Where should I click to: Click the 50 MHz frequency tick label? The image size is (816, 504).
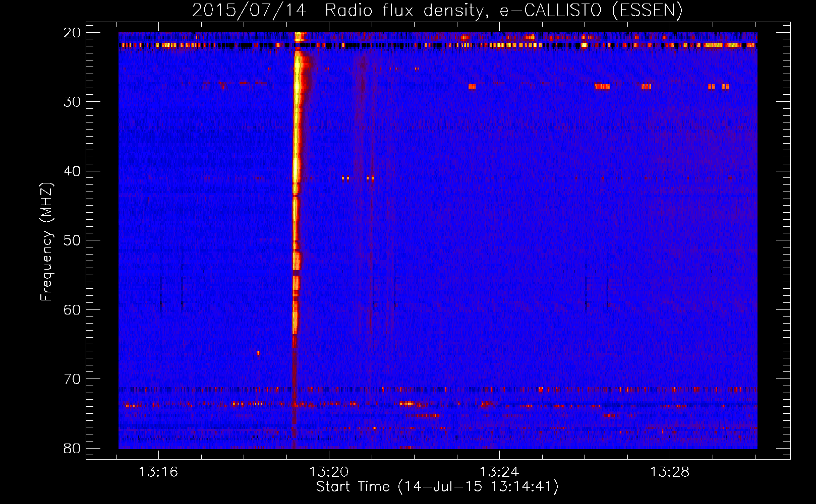pos(72,240)
